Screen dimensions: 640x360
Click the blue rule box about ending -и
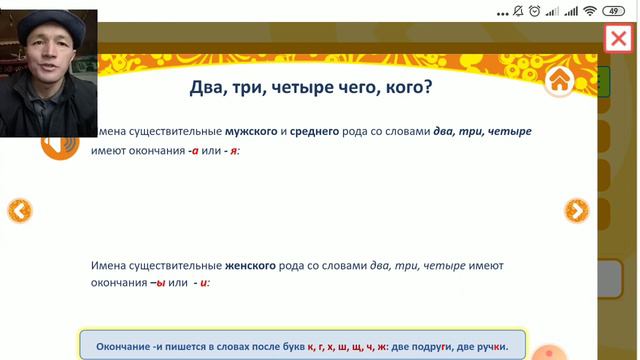click(x=302, y=346)
